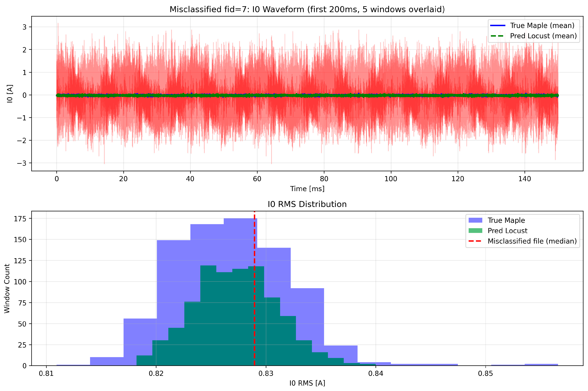The image size is (588, 391).
Task: Click the waveform y-axis tick label "−1"
Action: [22, 118]
